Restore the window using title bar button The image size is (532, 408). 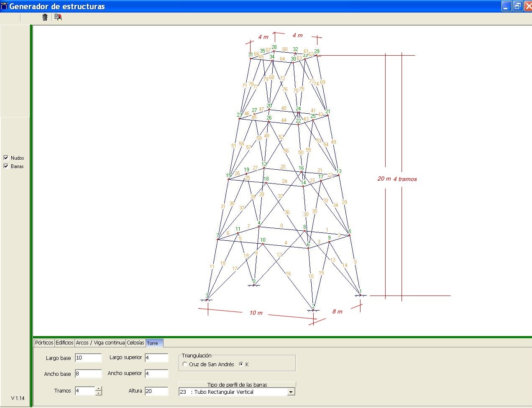click(x=518, y=6)
